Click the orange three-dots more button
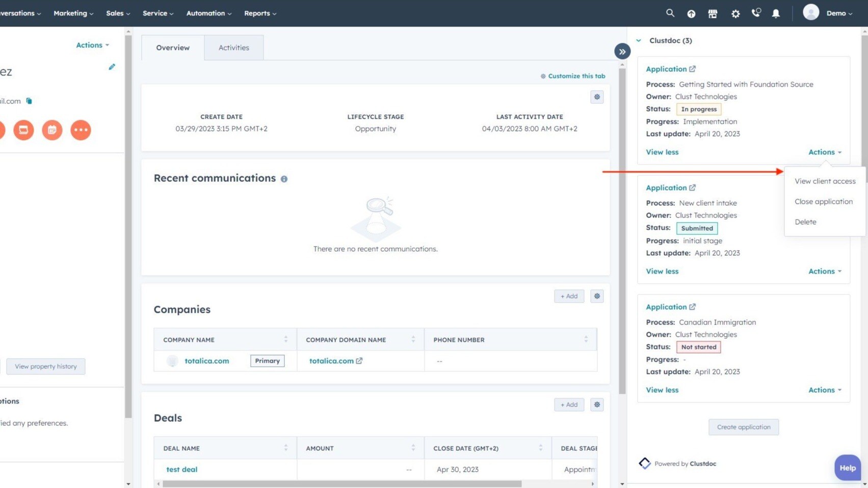 click(x=81, y=130)
